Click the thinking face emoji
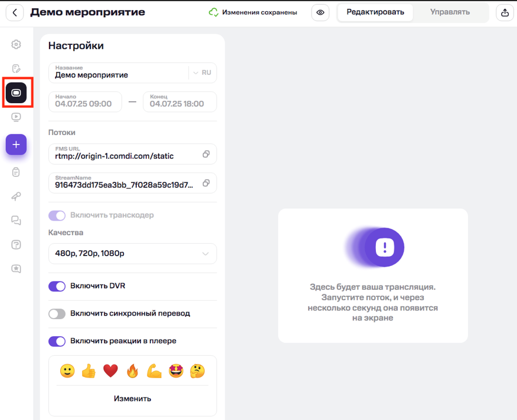The height and width of the screenshot is (420, 517). (198, 371)
